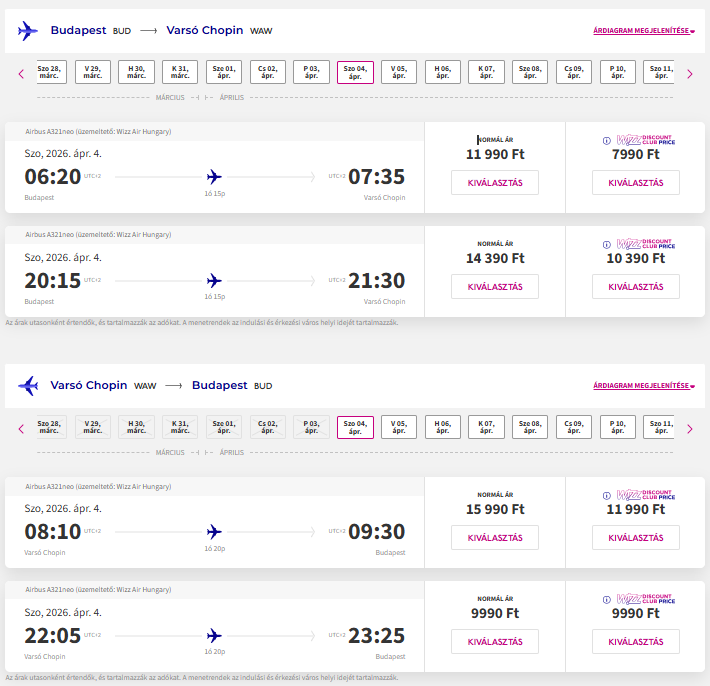Select outbound date tab V 05, ápr.
The height and width of the screenshot is (686, 710).
coord(399,72)
